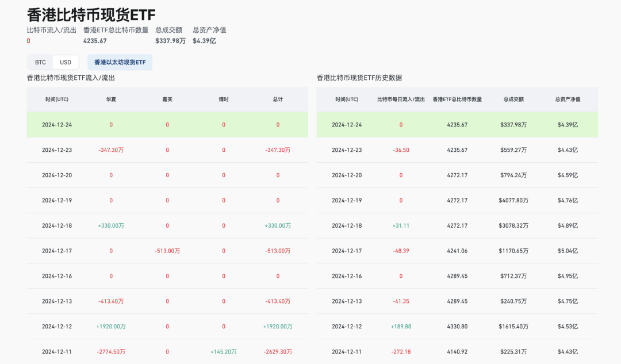Click the 华夏 column header

(x=111, y=99)
